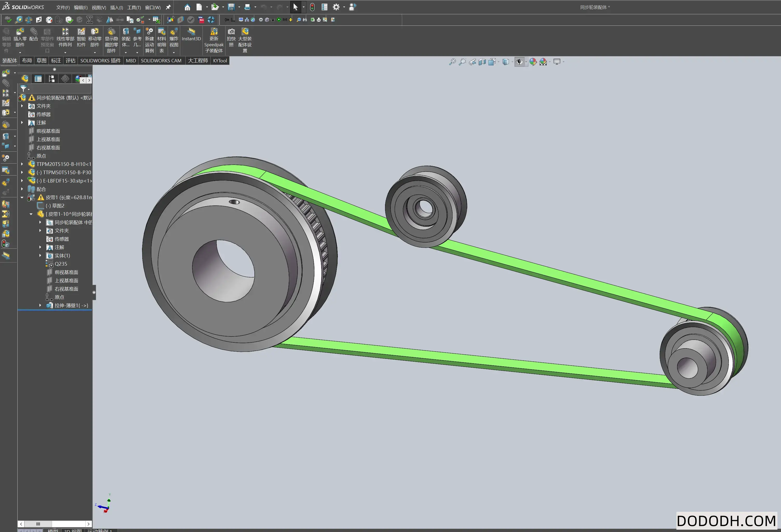This screenshot has width=781, height=532.
Task: Switch to 评估 ribbon tab
Action: click(x=70, y=60)
